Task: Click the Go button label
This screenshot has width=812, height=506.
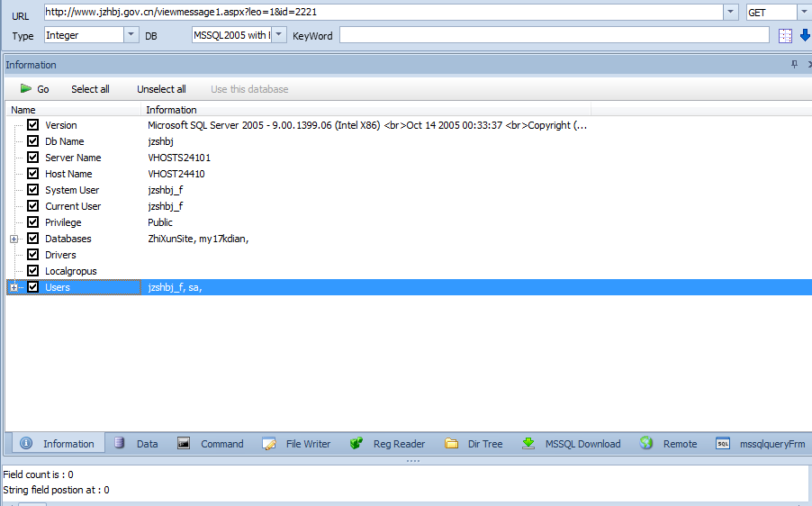Action: 43,89
